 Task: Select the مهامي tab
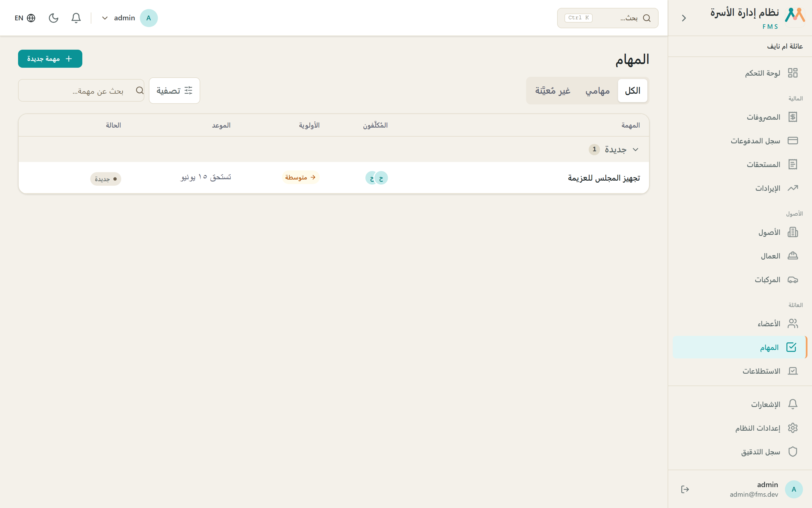pyautogui.click(x=597, y=90)
